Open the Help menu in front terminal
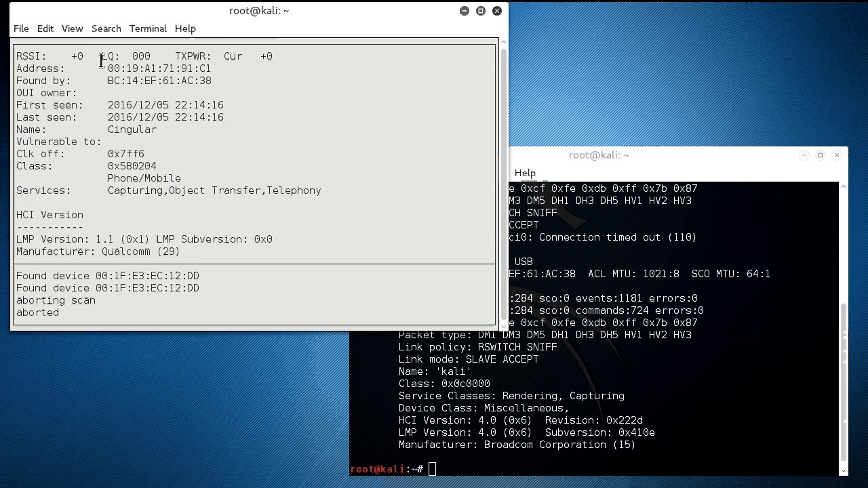The width and height of the screenshot is (868, 488). pos(185,28)
